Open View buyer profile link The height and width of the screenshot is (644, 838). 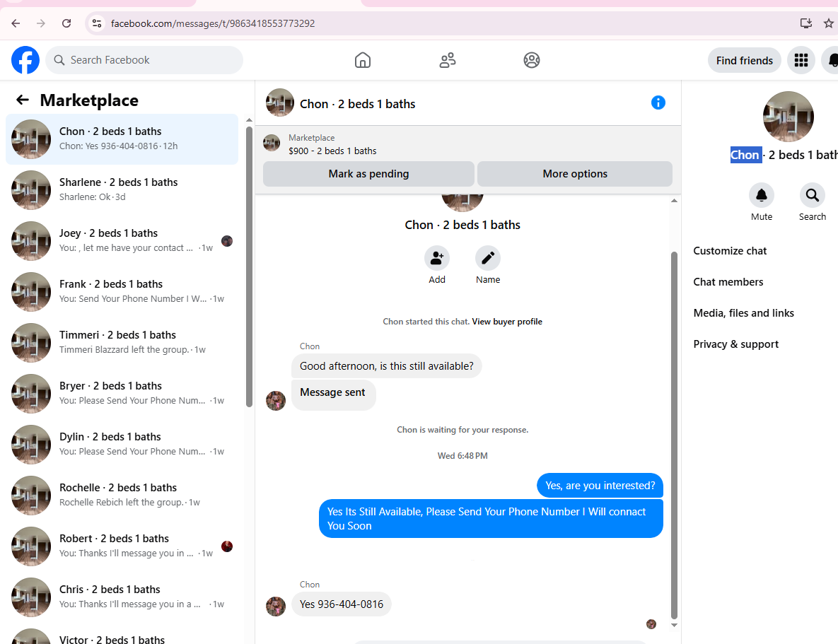click(506, 322)
